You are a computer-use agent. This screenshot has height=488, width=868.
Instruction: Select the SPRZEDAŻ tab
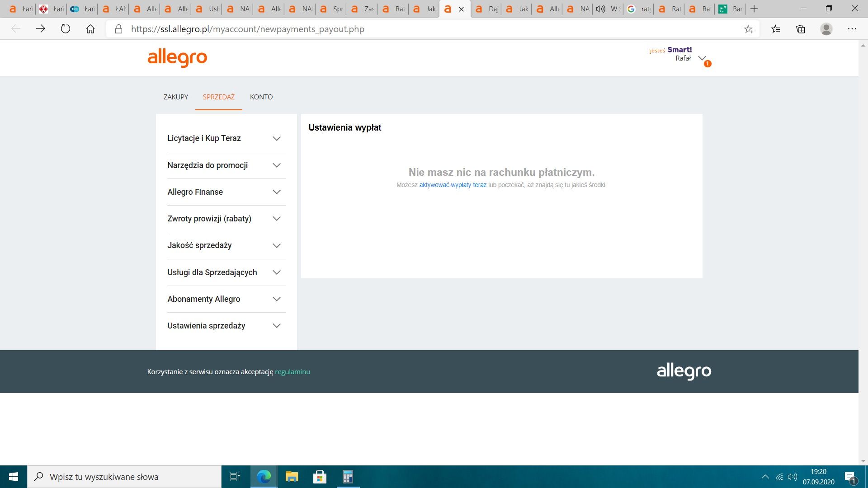click(219, 97)
